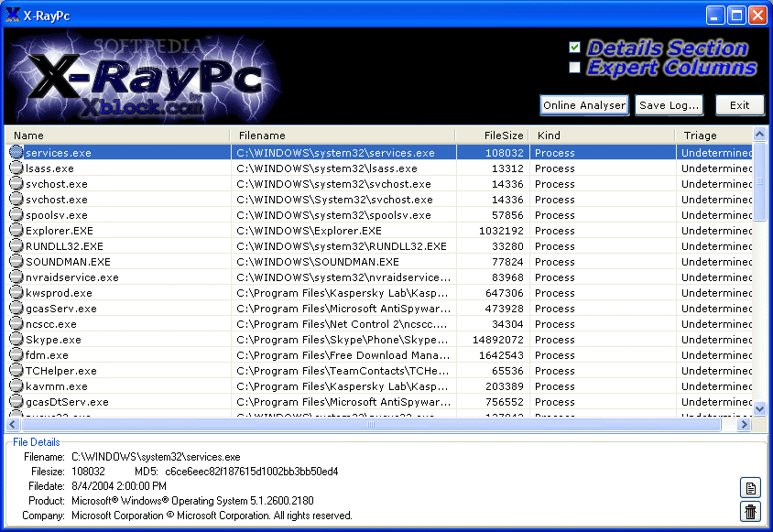
Task: Enable the Expert Columns checkbox
Action: point(574,67)
